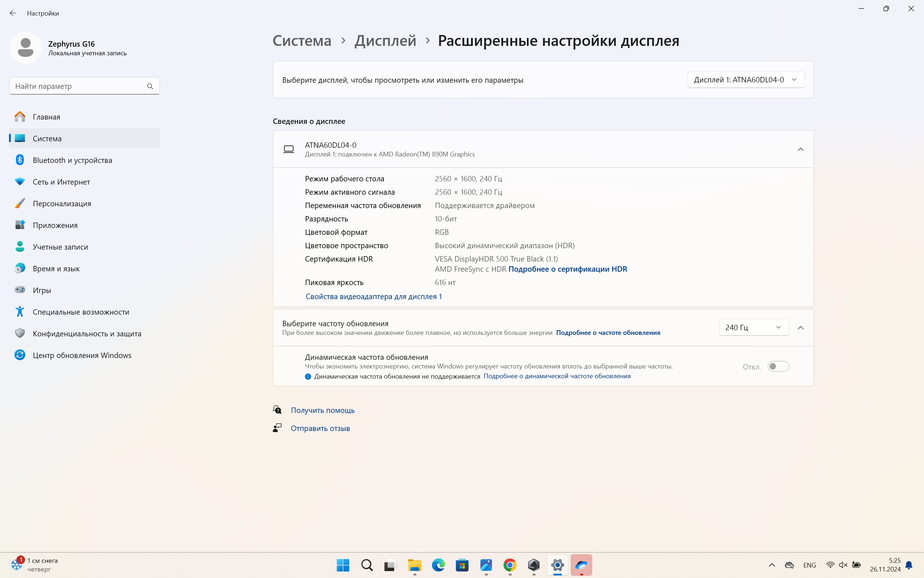This screenshot has width=924, height=578.
Task: Collapse the refresh rate section chevron
Action: pyautogui.click(x=801, y=328)
